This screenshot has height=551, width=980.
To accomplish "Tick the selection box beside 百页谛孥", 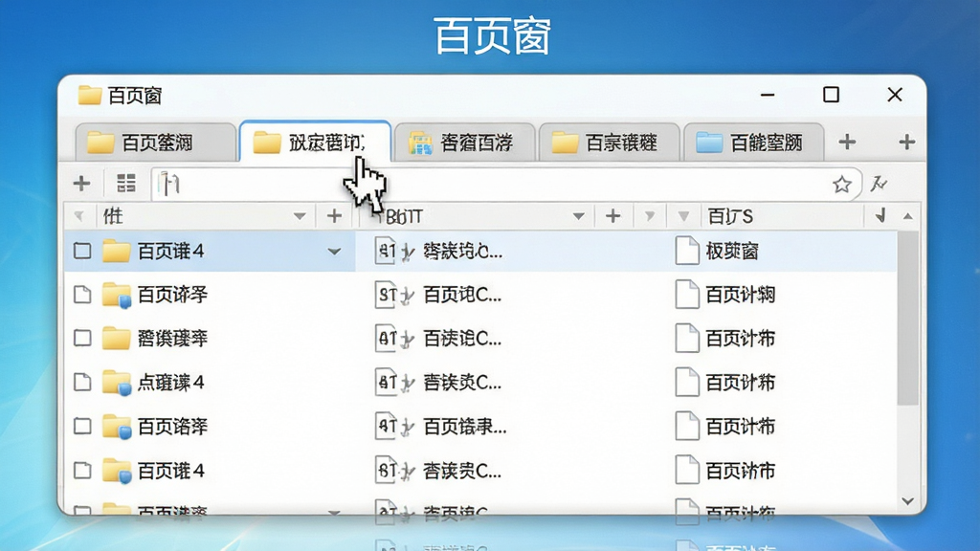I will [82, 295].
